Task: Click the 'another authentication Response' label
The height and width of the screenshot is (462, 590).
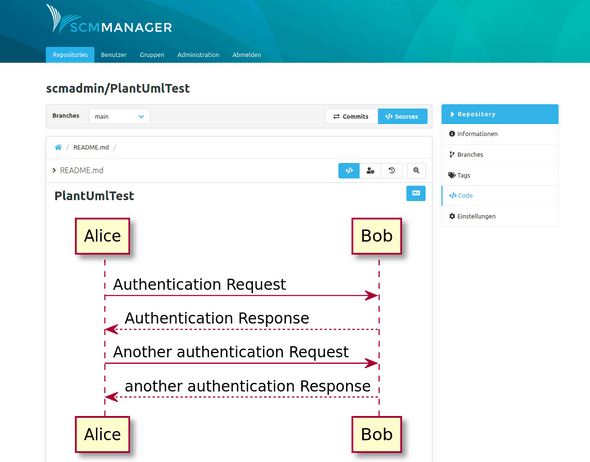Action: click(248, 386)
